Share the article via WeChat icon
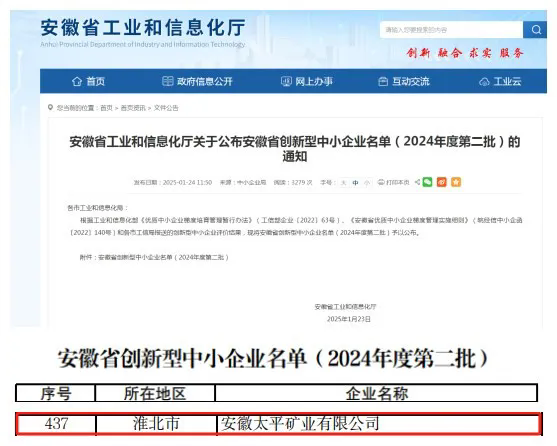The width and height of the screenshot is (557, 446). point(427,182)
